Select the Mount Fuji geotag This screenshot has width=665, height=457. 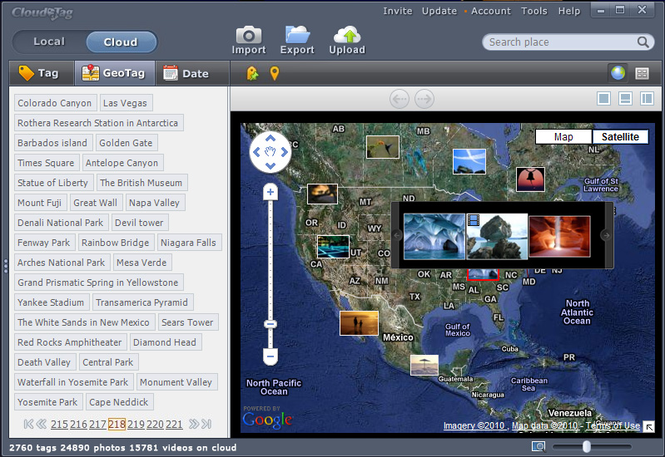[40, 203]
